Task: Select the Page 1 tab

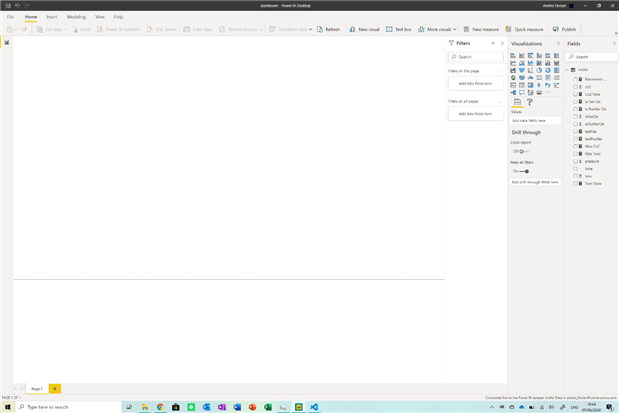Action: [x=37, y=389]
